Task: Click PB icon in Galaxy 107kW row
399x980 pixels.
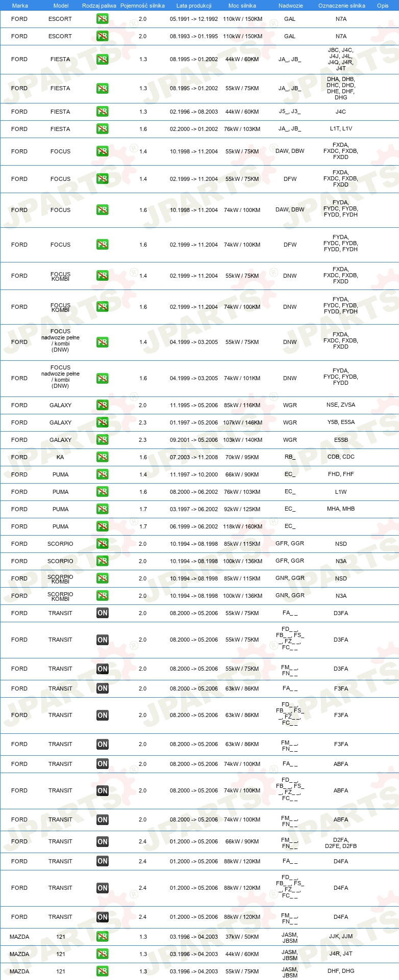Action: [x=103, y=422]
